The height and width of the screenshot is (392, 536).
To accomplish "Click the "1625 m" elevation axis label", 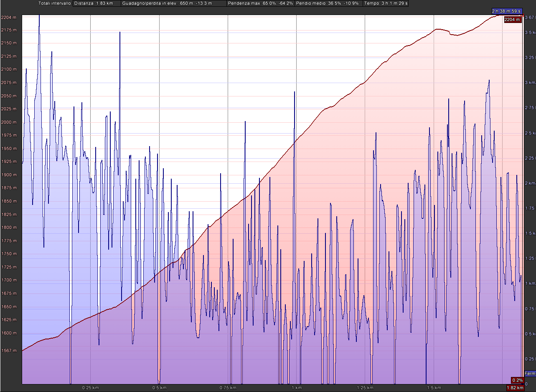I will [9, 320].
